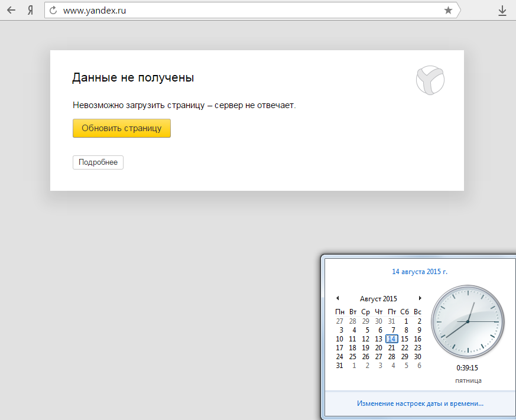Bookmark the page with the star icon
Image resolution: width=516 pixels, height=420 pixels.
[x=448, y=10]
